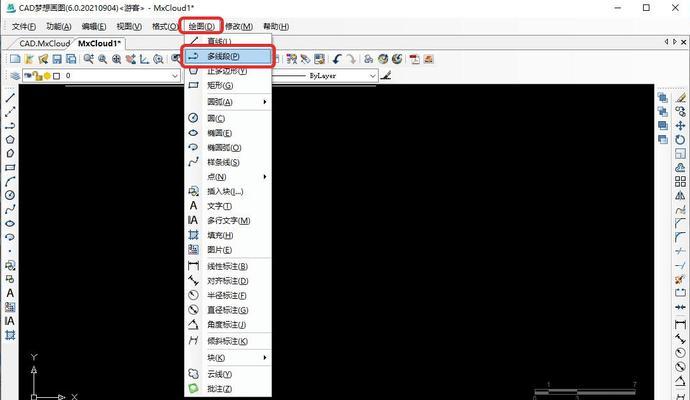This screenshot has height=400, width=690.
Task: Select the Rectangle tool in left toolbar
Action: click(x=10, y=168)
